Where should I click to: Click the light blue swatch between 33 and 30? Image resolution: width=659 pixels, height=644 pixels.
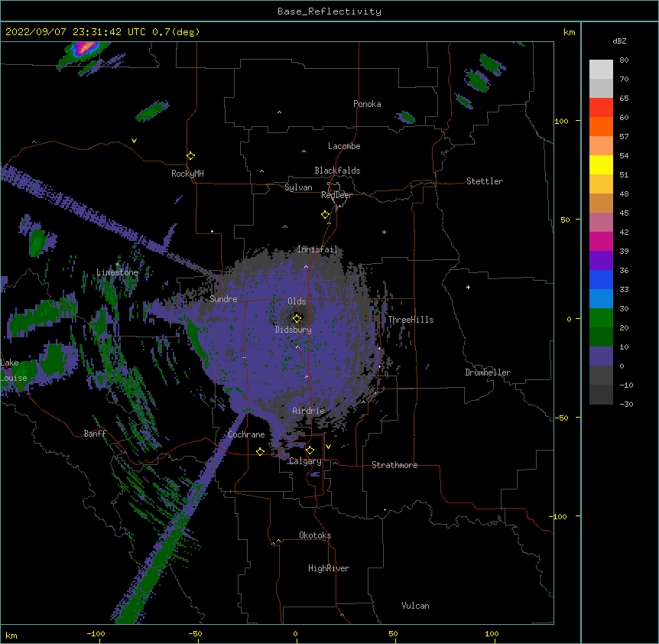click(601, 299)
